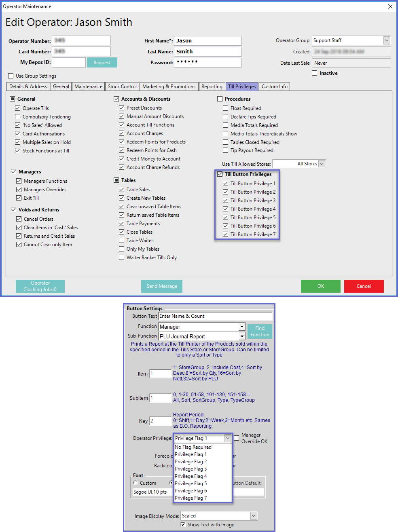398x532 pixels.
Task: Click the Key value field
Action: click(161, 421)
